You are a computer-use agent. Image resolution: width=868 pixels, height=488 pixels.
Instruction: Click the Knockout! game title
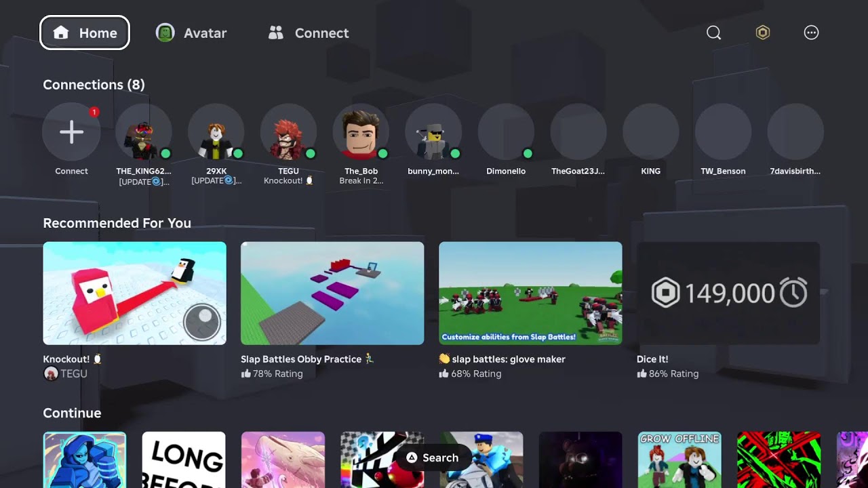73,359
